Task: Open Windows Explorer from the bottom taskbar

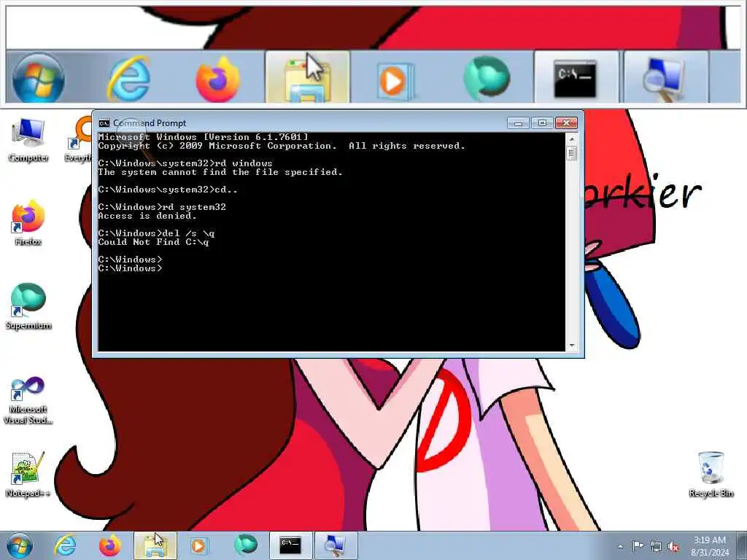Action: 155,545
